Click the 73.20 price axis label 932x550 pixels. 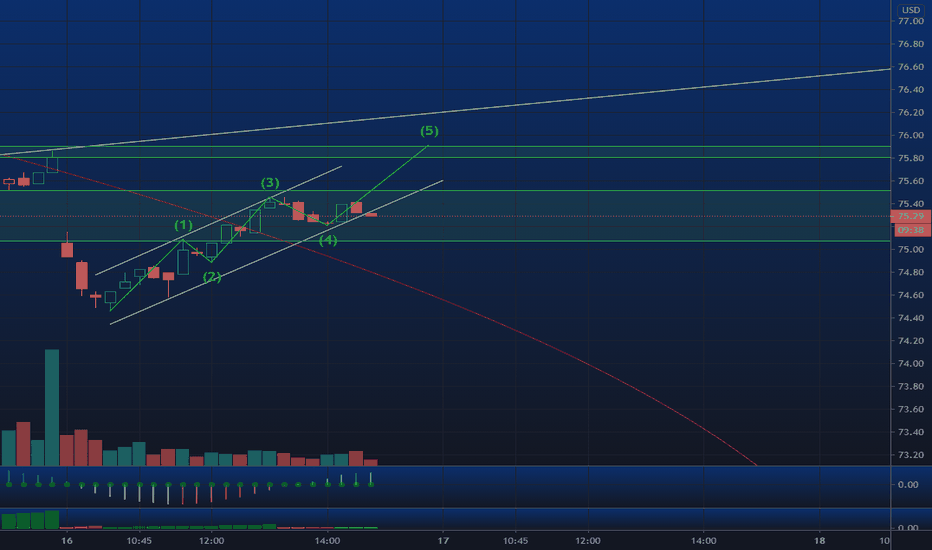pyautogui.click(x=911, y=455)
